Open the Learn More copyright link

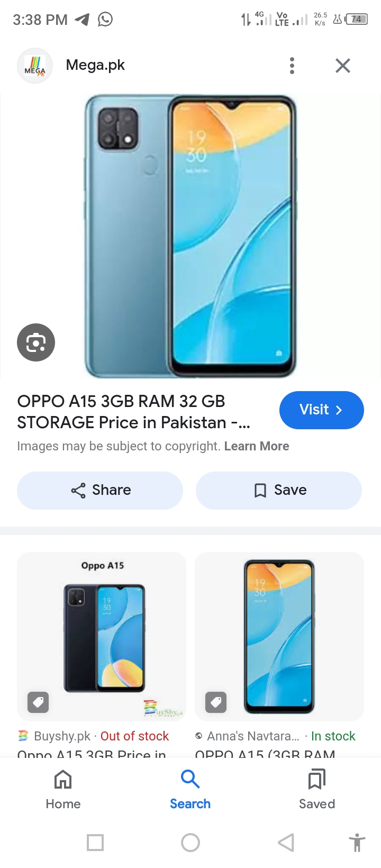coord(257,446)
